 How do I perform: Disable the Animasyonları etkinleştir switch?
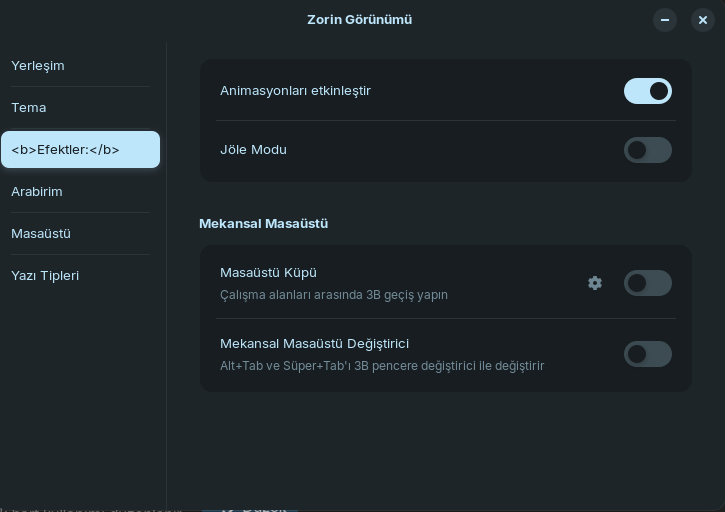[648, 91]
